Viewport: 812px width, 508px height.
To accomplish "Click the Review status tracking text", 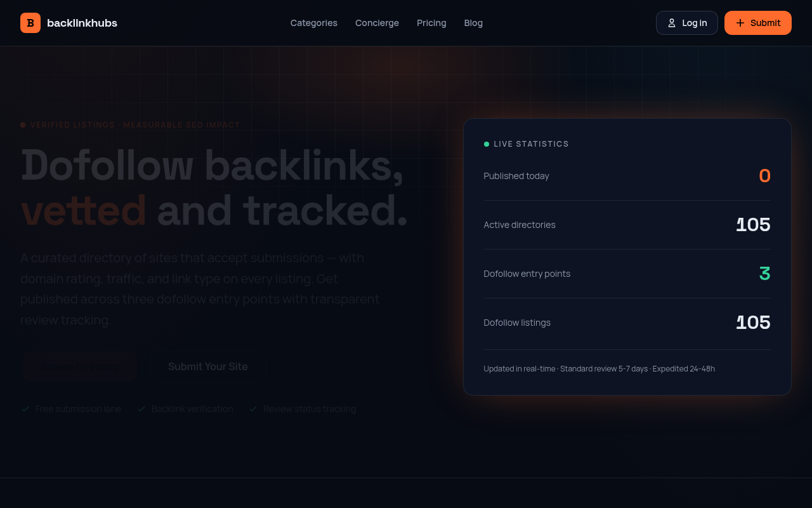I will [310, 409].
